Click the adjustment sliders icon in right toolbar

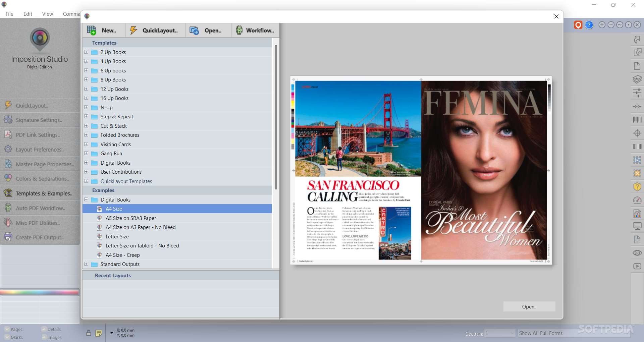click(637, 93)
